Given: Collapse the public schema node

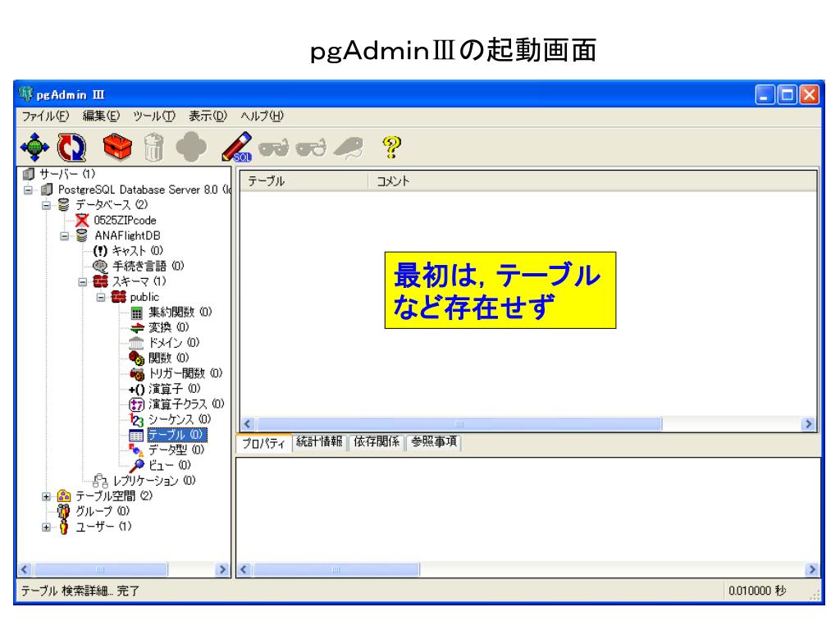Looking at the screenshot, I should click(x=101, y=297).
